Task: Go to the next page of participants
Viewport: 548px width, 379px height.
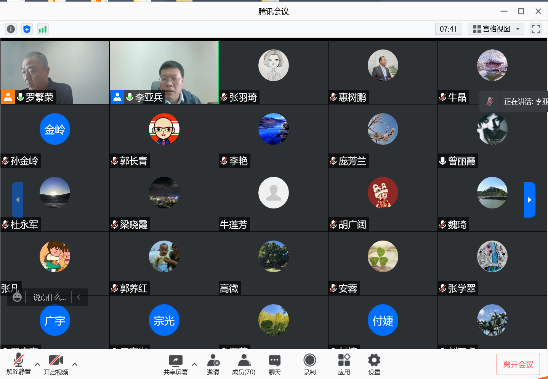Action: tap(529, 200)
